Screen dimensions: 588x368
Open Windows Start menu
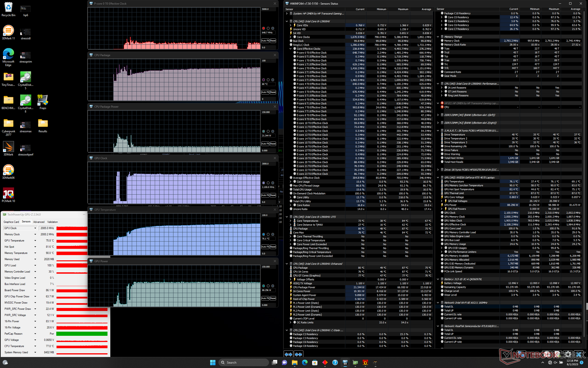tap(213, 362)
